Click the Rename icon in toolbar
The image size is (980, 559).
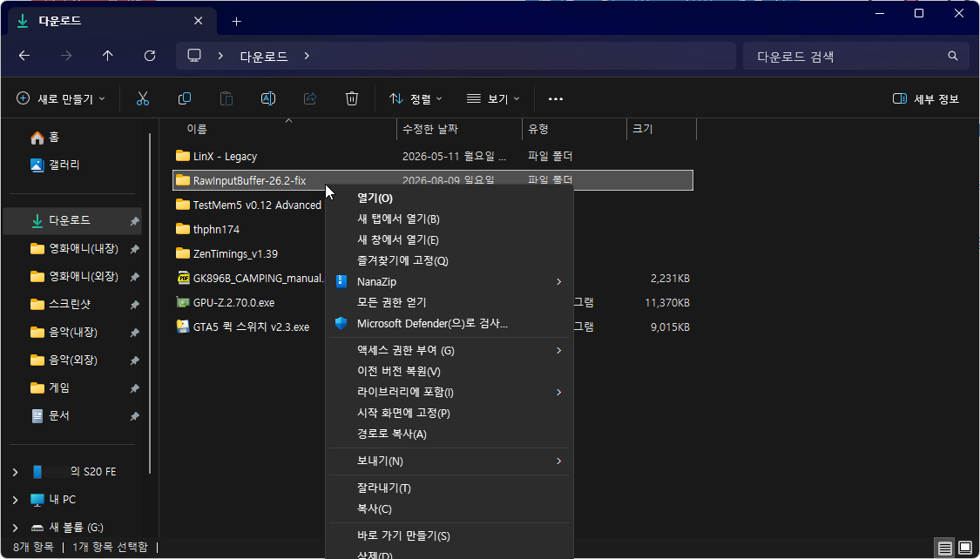[268, 98]
